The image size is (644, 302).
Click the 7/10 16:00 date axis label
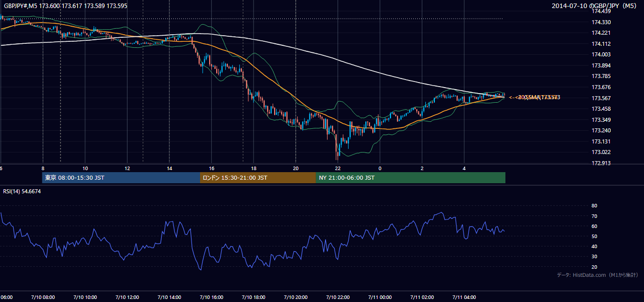point(211,297)
